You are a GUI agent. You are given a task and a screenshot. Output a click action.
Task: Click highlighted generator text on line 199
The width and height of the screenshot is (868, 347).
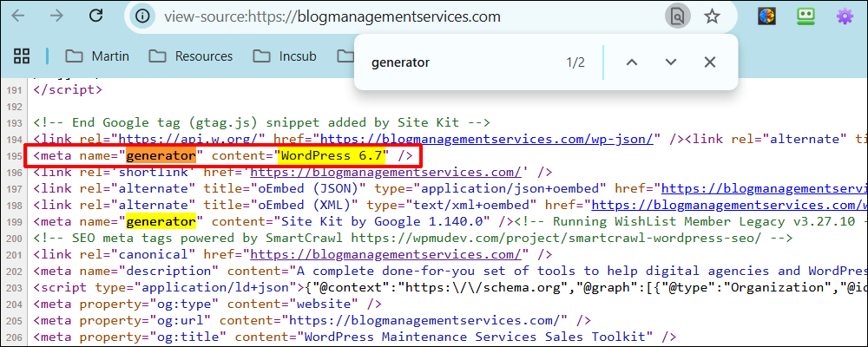161,222
